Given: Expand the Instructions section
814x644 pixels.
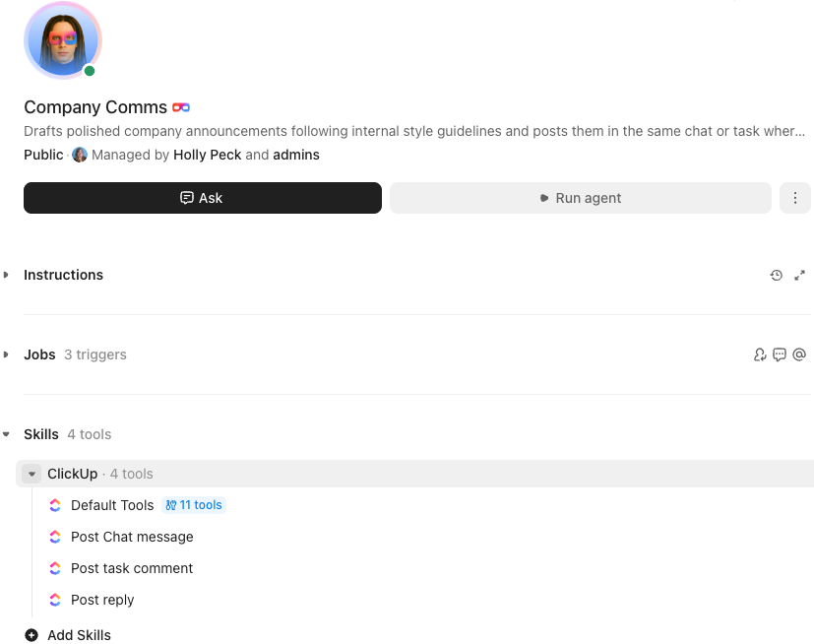Looking at the screenshot, I should (8, 275).
